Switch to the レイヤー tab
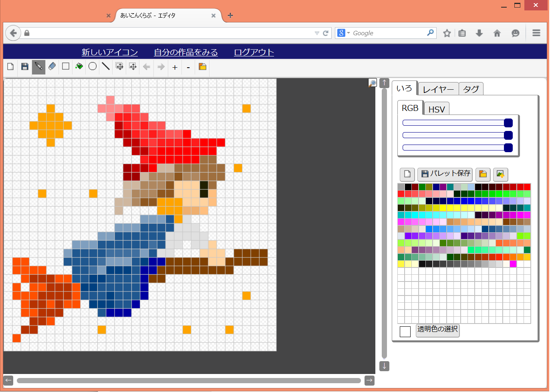550x392 pixels. 439,89
